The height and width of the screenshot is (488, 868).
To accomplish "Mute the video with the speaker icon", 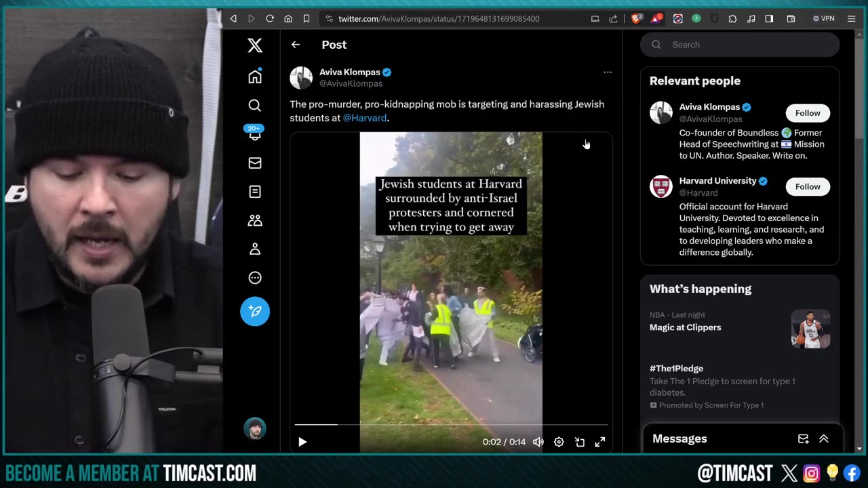I will click(x=538, y=442).
